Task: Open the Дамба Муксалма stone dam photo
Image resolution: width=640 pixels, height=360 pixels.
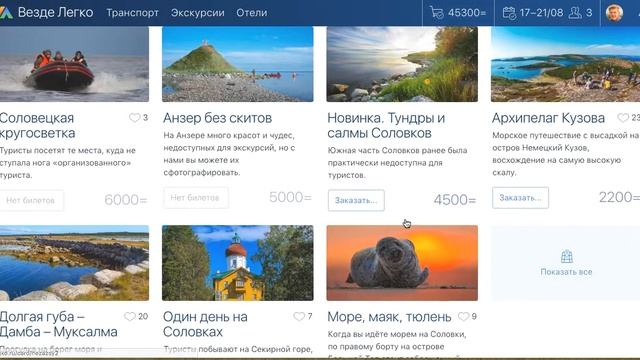Action: tap(74, 263)
